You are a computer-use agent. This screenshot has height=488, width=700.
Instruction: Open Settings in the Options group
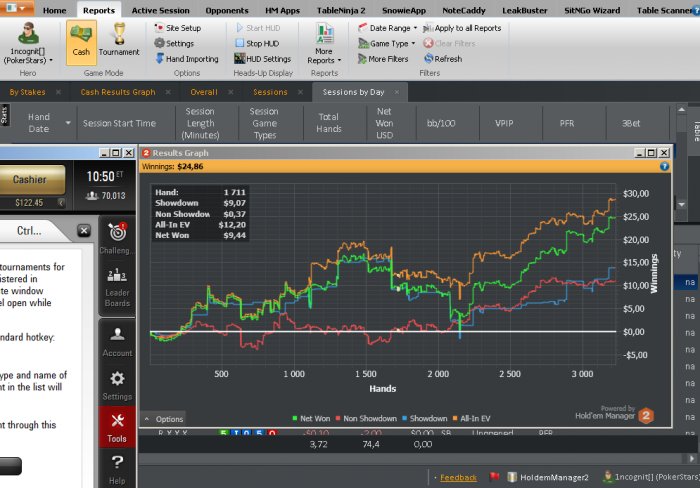(x=174, y=43)
